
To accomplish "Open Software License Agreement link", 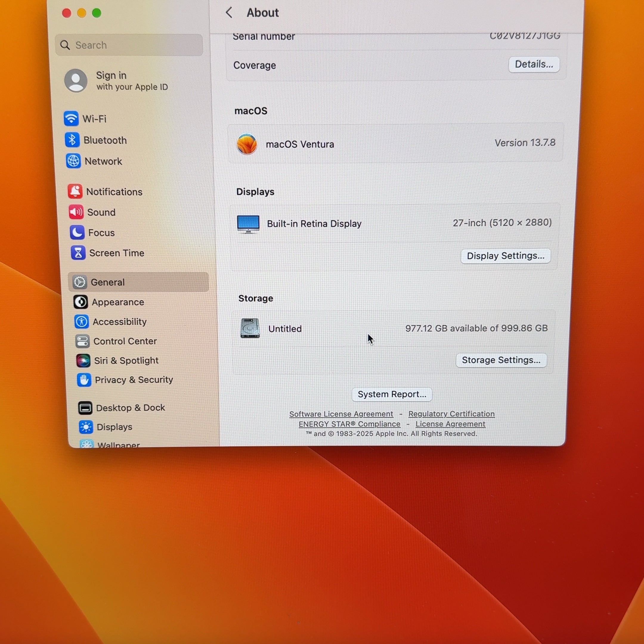I will pyautogui.click(x=341, y=414).
